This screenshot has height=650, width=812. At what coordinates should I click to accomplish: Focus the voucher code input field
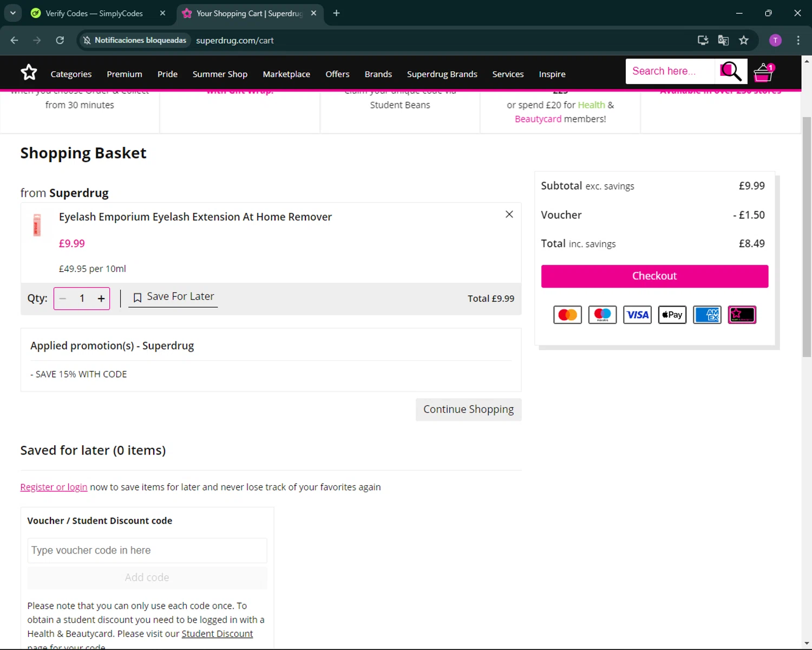(x=147, y=550)
